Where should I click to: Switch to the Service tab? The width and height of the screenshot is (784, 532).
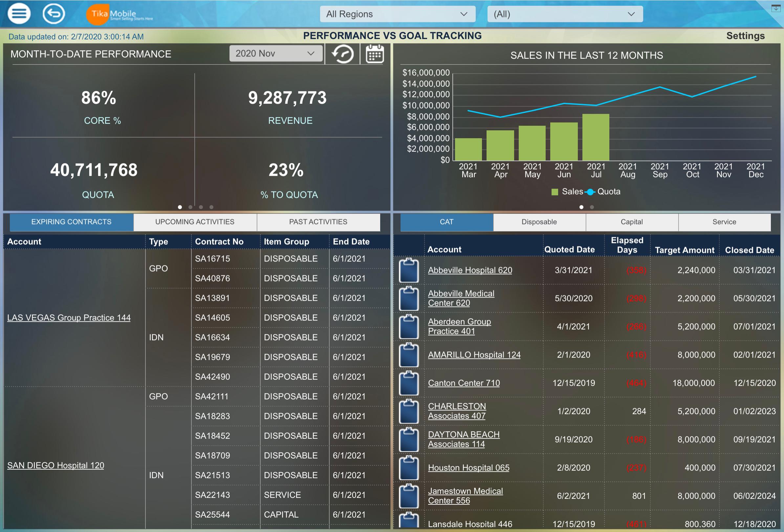tap(724, 222)
